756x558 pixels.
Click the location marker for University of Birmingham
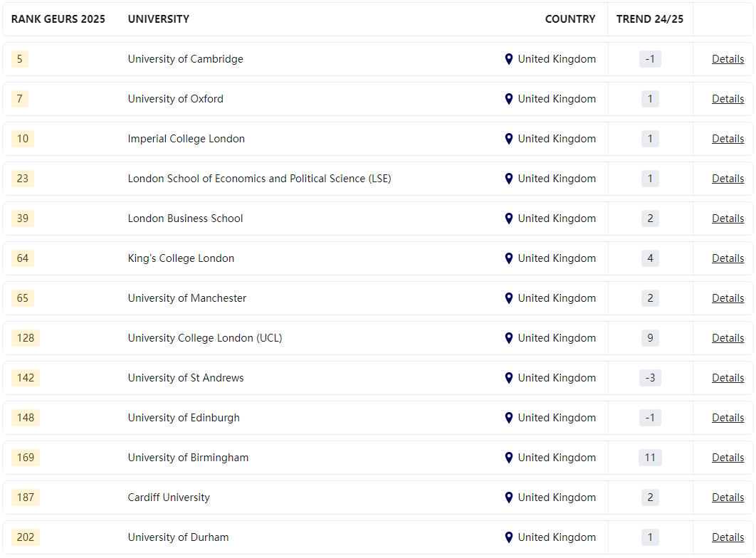point(509,458)
